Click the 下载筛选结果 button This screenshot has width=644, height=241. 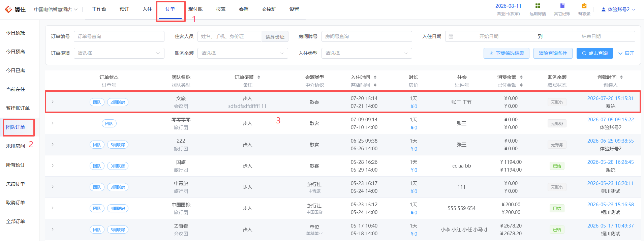(x=507, y=53)
